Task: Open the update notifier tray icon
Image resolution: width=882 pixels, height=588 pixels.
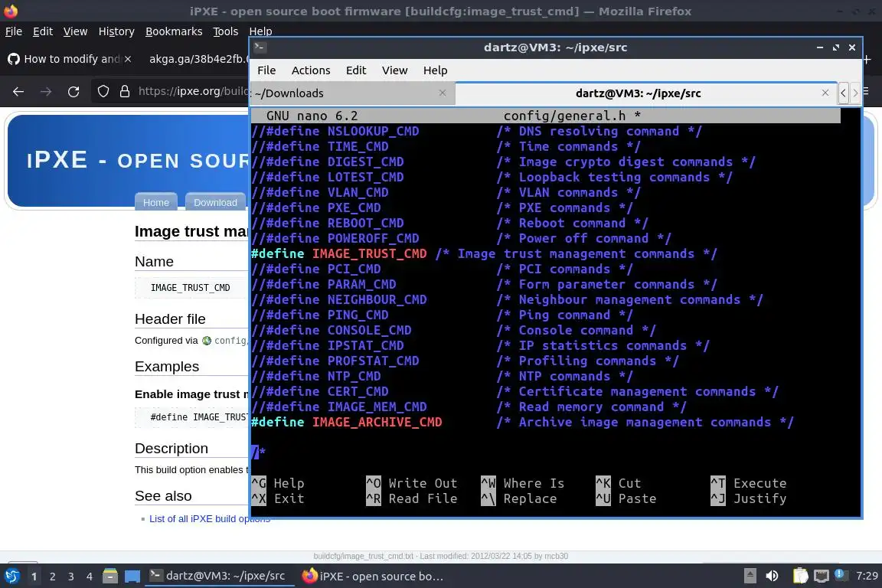Action: [x=839, y=574]
